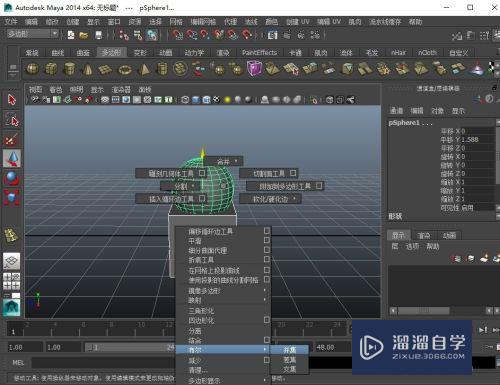Click the purple cube shelf icon
Screen dimensions: 500x385
[x=254, y=68]
